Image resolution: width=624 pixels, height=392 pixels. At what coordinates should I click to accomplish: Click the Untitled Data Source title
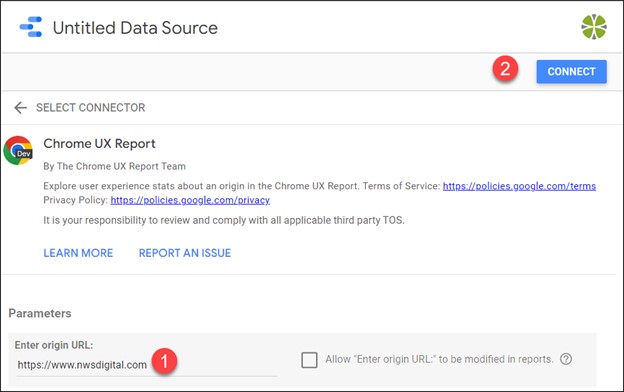[x=135, y=28]
